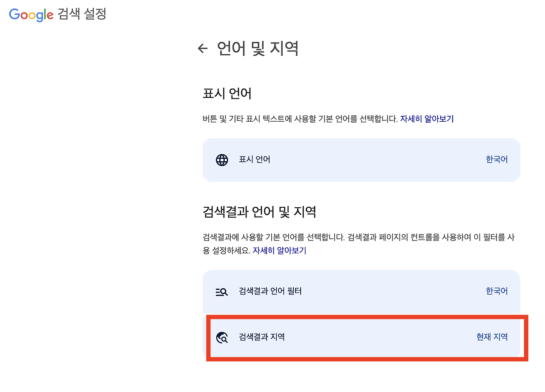Click the region globe-search icon beside 검색결과 지역
This screenshot has width=545, height=392.
221,337
